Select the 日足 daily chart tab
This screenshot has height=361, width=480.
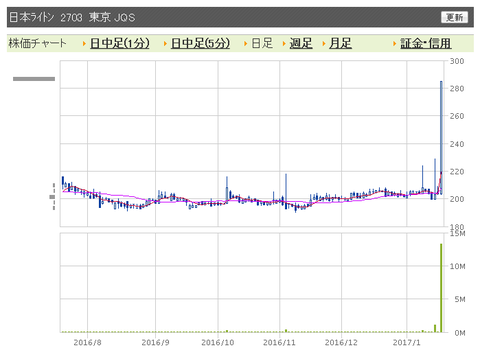click(x=262, y=43)
